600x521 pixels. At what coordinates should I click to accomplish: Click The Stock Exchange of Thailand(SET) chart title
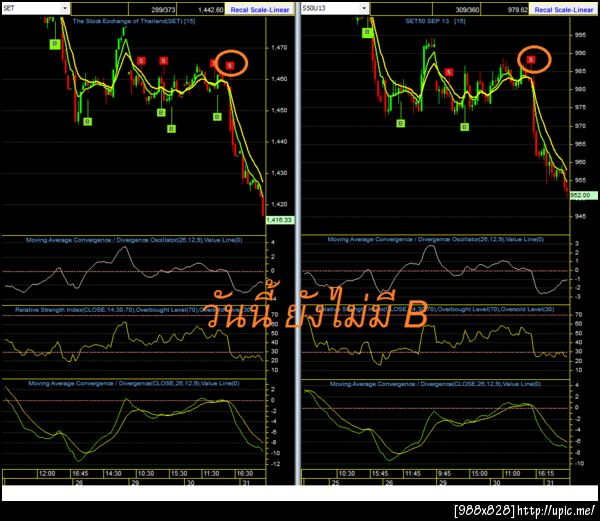(134, 21)
